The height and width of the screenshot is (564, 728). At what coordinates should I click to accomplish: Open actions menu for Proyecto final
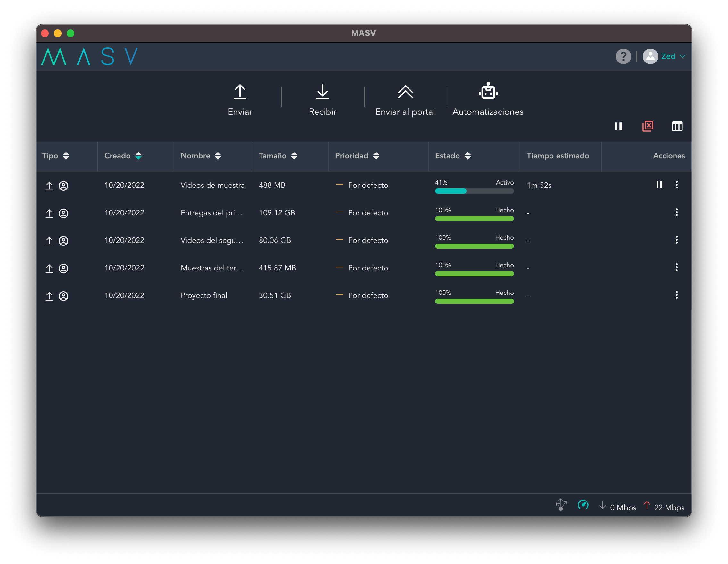coord(676,295)
